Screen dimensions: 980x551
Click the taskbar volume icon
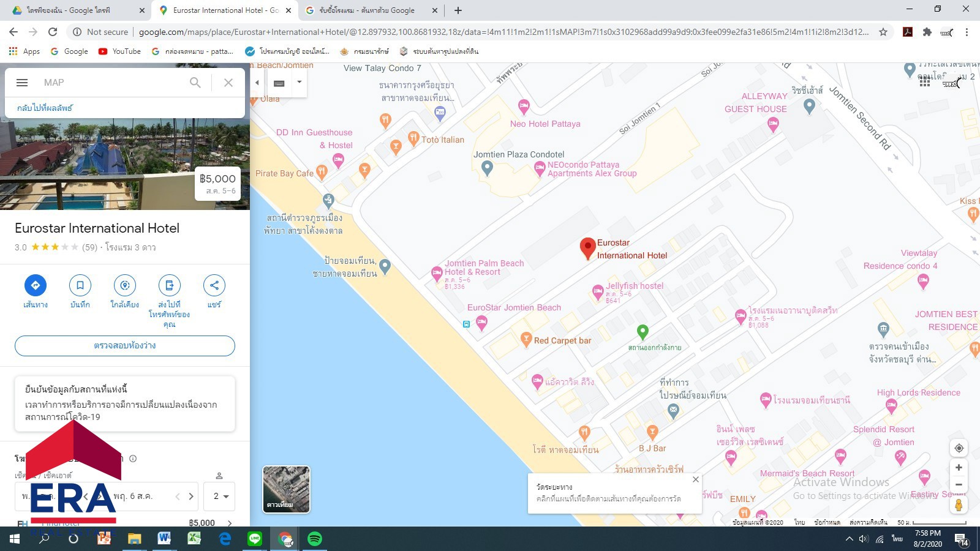(864, 539)
